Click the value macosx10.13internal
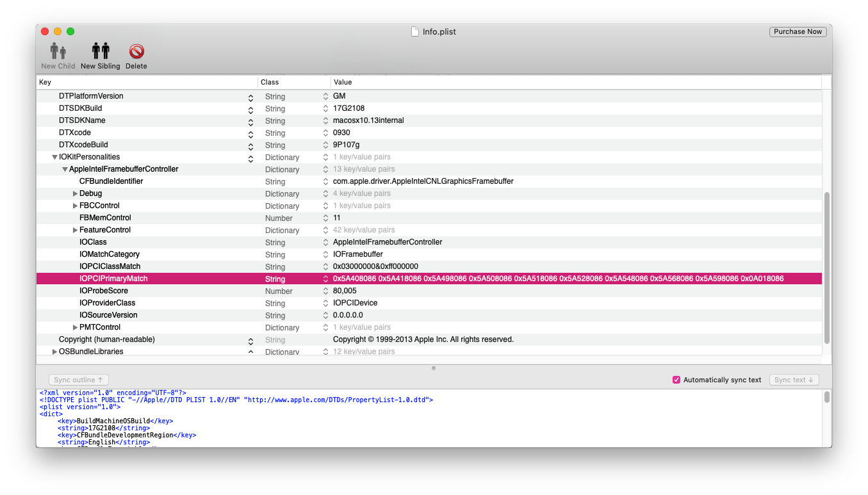This screenshot has height=495, width=868. tap(368, 120)
